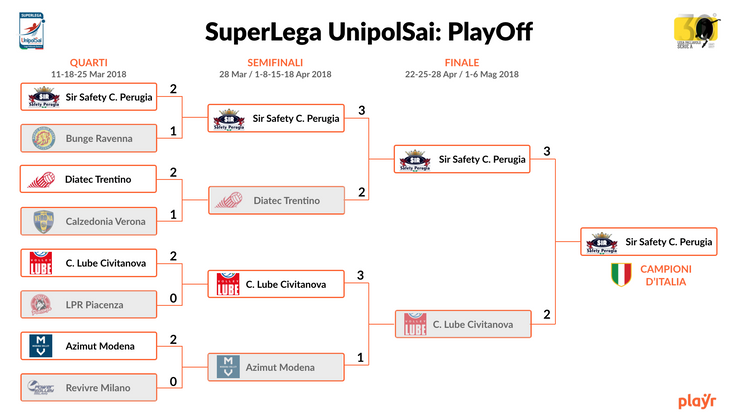Click Sir Safety C. Perugia box in the final
Viewport: 740px width, 417px height.
click(461, 159)
